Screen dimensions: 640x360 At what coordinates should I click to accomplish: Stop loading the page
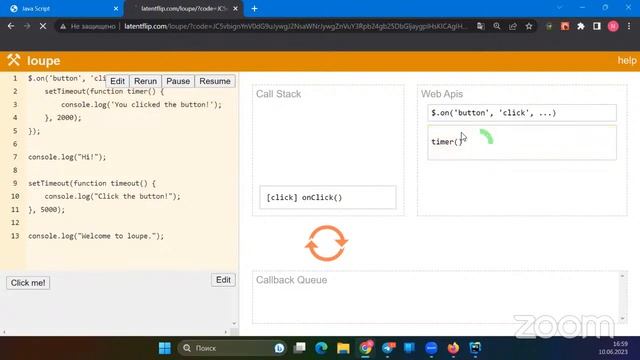43,26
